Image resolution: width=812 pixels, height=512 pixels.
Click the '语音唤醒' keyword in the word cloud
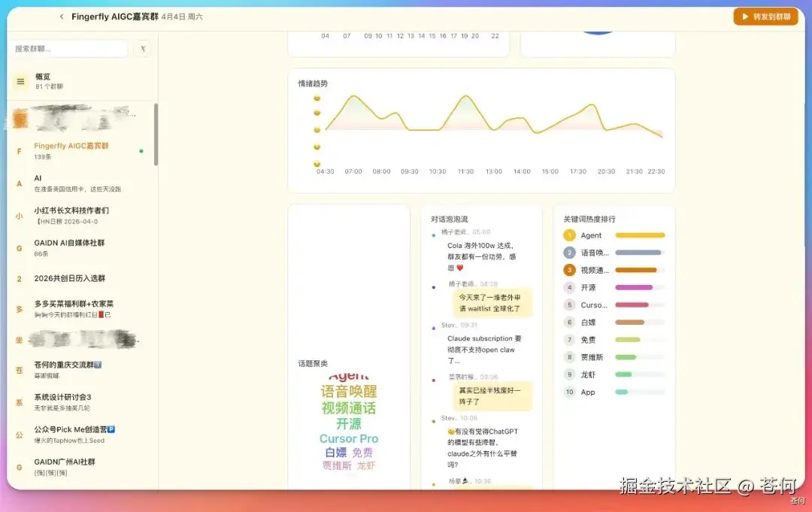(350, 392)
